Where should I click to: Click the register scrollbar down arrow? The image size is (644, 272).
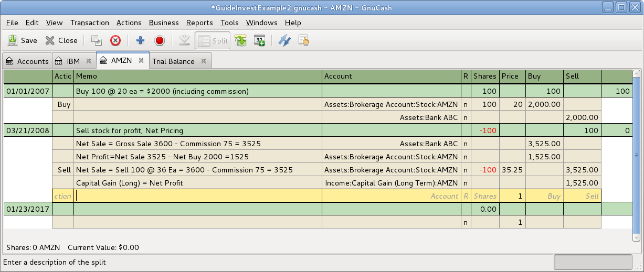[637, 237]
